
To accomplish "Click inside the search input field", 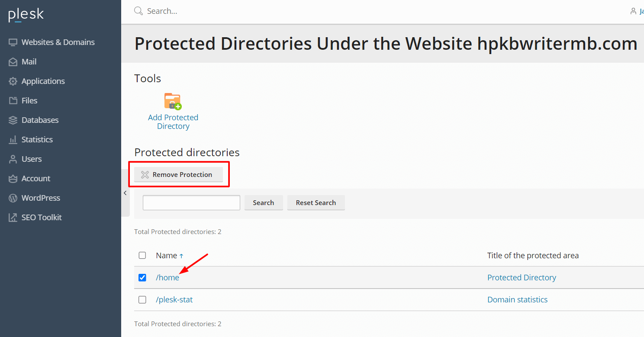I will [191, 202].
